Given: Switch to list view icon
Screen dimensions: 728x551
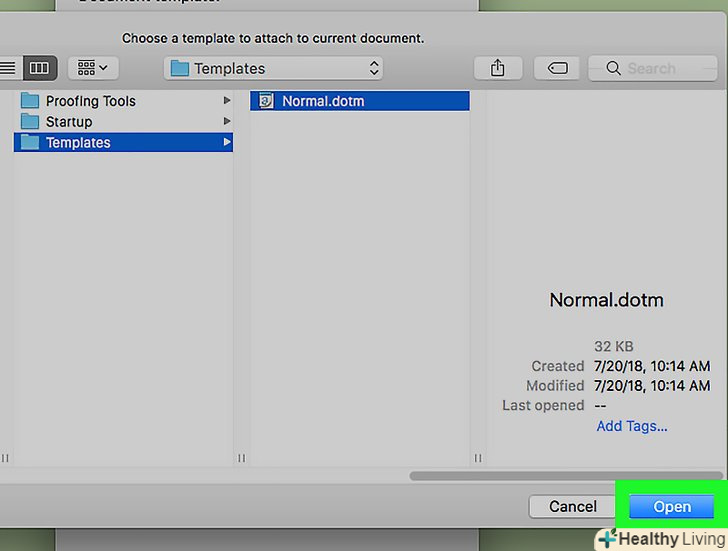Looking at the screenshot, I should (9, 68).
